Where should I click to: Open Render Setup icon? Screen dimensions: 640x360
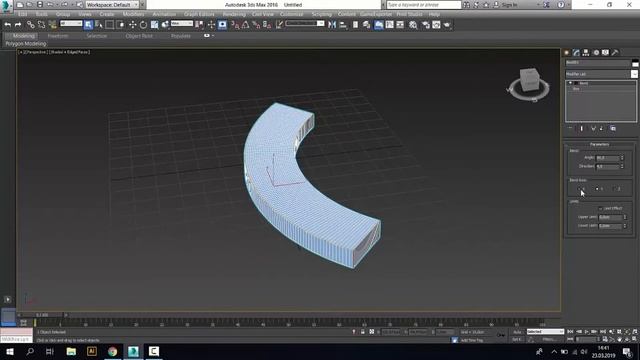tap(426, 25)
